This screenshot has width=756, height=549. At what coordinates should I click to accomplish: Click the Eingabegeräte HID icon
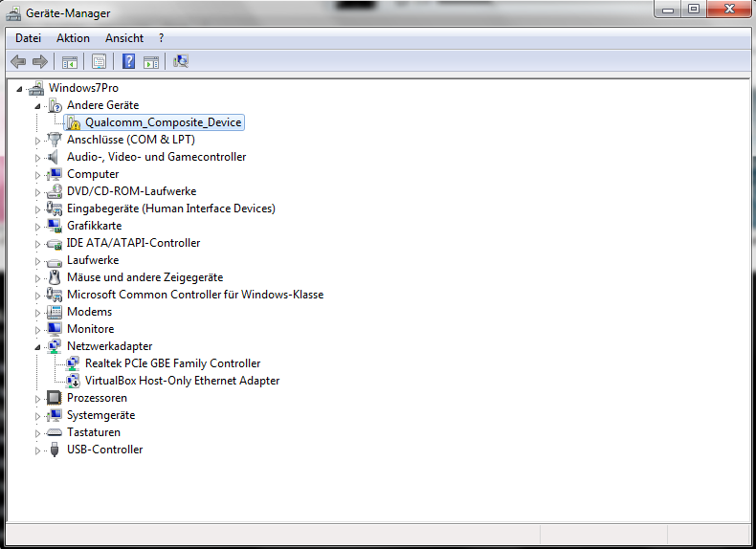[x=54, y=209]
